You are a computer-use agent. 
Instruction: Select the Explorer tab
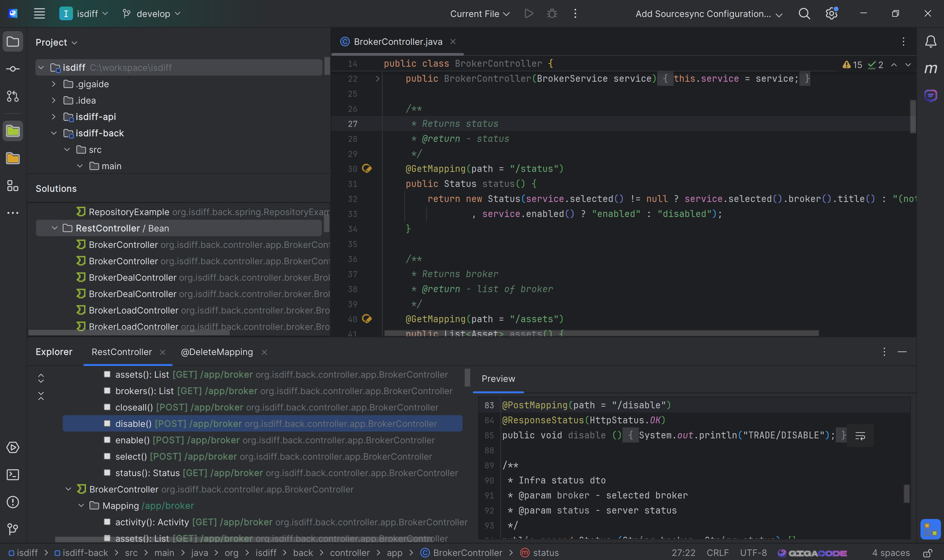pyautogui.click(x=54, y=352)
